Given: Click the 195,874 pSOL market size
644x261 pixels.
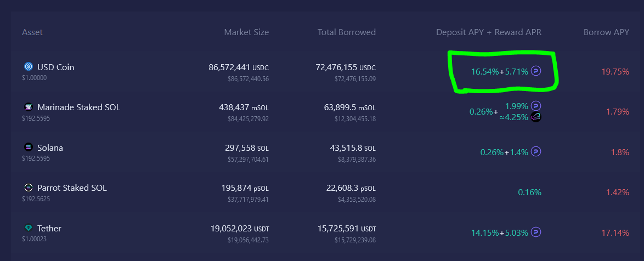Looking at the screenshot, I should point(245,188).
